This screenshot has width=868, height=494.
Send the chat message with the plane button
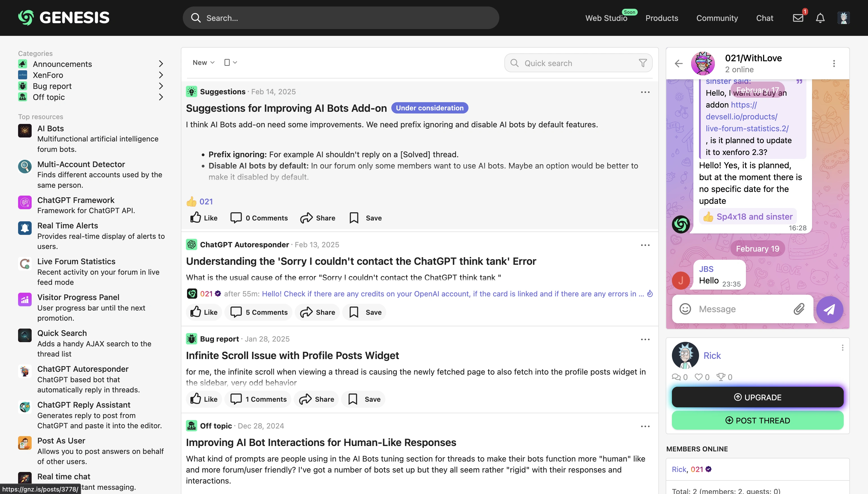click(x=830, y=309)
